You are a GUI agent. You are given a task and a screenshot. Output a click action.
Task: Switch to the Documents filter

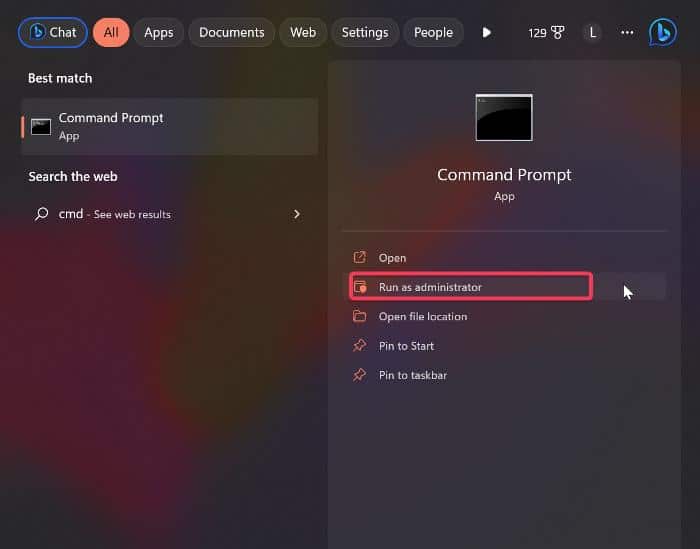tap(232, 33)
